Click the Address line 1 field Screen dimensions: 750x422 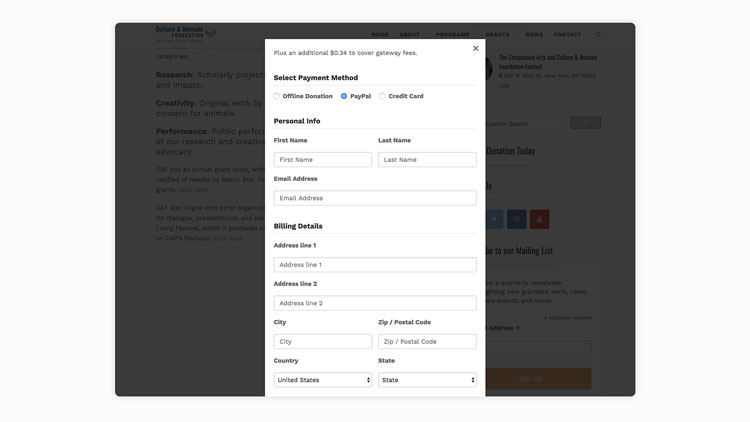[x=375, y=265]
